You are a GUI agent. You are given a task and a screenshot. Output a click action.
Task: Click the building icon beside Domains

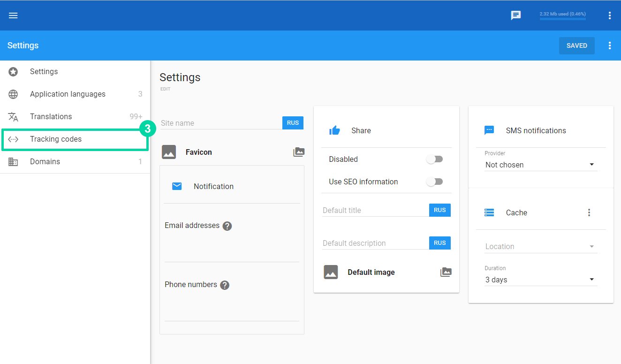[13, 162]
